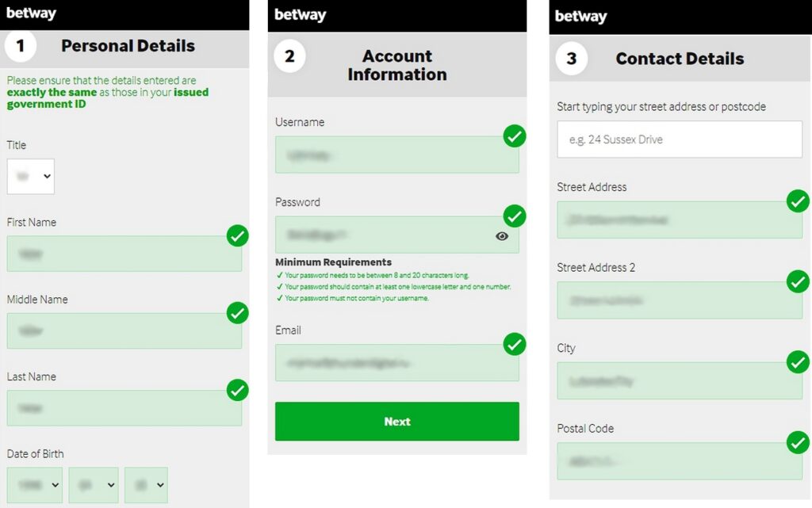Click the checkmark next to Street Address
The height and width of the screenshot is (508, 812).
(798, 201)
